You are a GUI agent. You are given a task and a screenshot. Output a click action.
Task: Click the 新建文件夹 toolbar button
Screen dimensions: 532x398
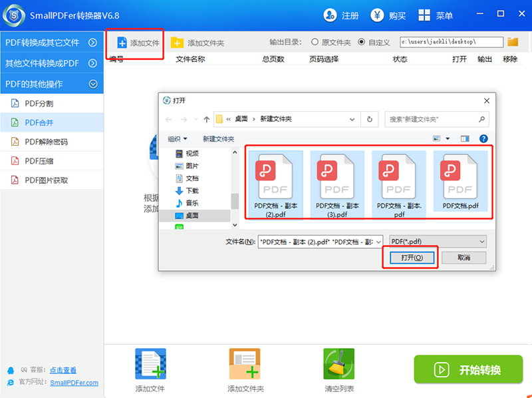click(219, 138)
